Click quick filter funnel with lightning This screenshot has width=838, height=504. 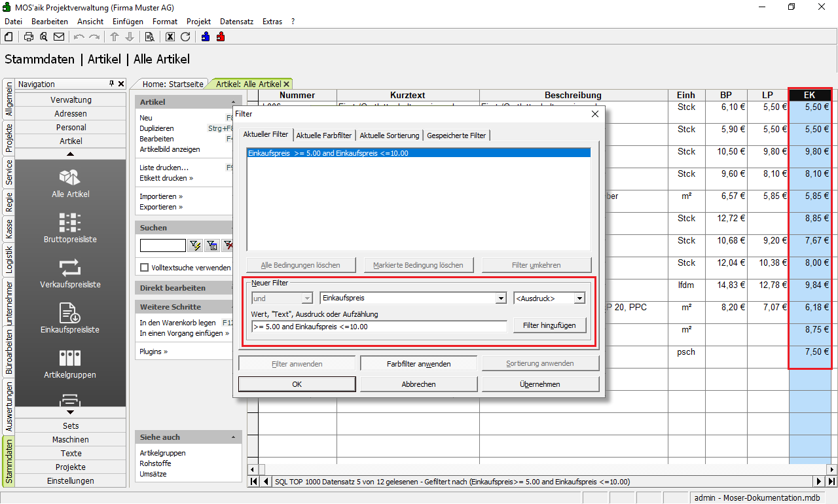click(x=195, y=245)
